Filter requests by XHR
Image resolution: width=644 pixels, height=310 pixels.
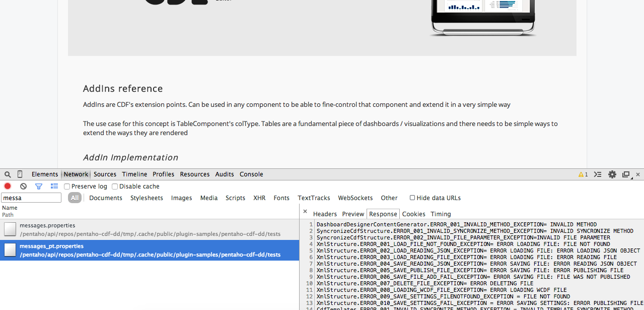[259, 198]
